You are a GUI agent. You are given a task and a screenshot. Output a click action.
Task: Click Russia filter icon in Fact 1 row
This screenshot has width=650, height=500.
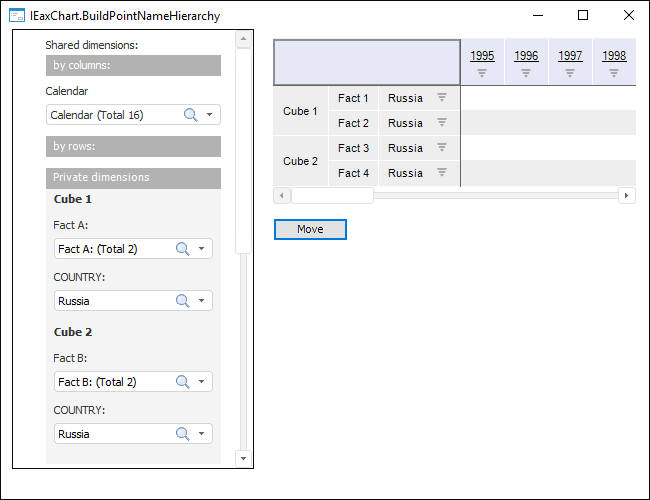click(x=442, y=98)
